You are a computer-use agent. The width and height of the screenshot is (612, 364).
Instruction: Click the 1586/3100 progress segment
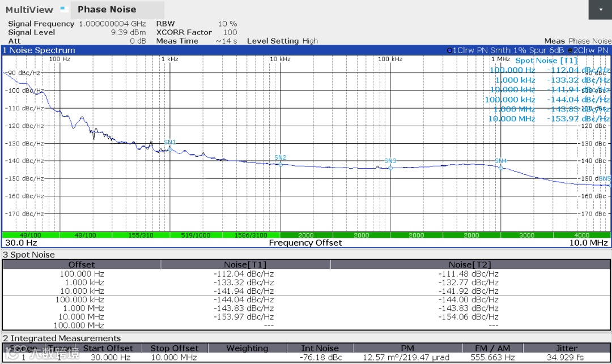tap(251, 235)
